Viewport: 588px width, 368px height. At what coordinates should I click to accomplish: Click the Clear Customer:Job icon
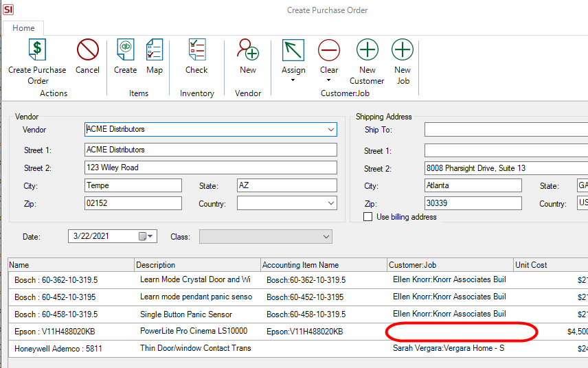[x=329, y=50]
